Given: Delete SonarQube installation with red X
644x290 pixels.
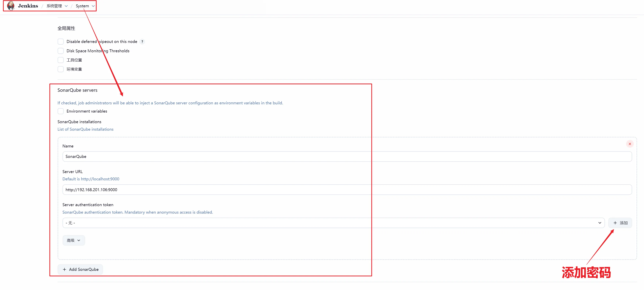Looking at the screenshot, I should pos(630,144).
